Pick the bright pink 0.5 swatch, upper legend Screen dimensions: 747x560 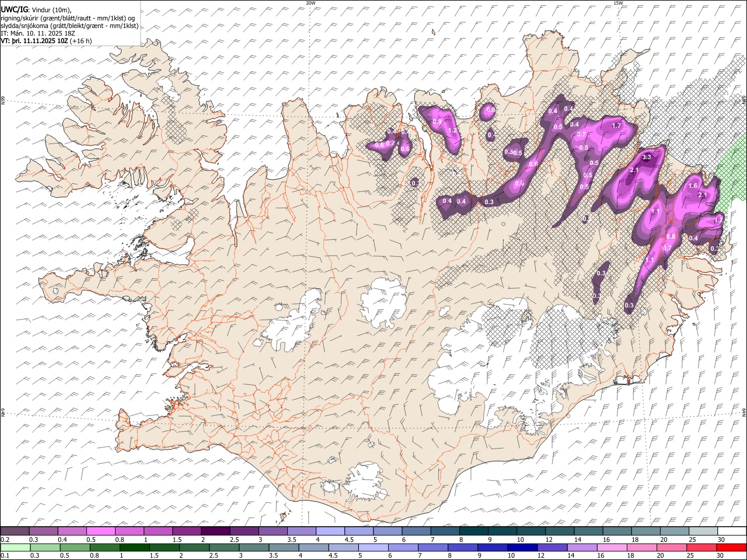tap(100, 531)
